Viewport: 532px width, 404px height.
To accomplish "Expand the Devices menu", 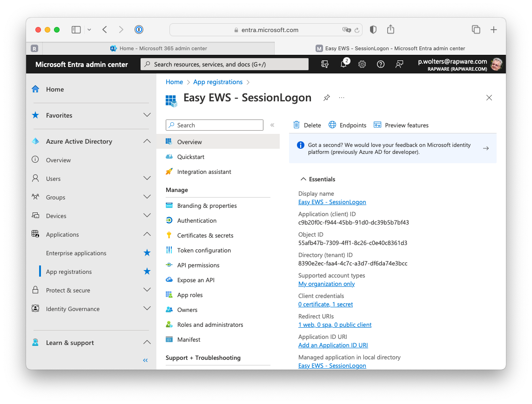I will 147,216.
